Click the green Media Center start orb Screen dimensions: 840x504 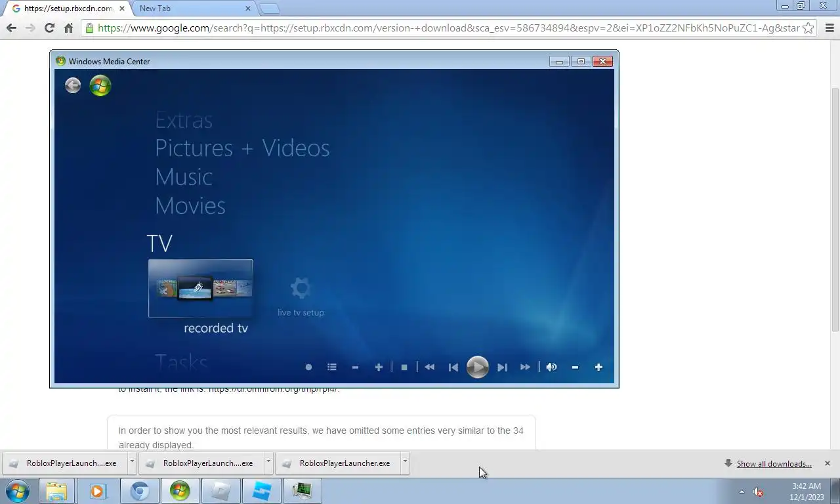point(100,85)
